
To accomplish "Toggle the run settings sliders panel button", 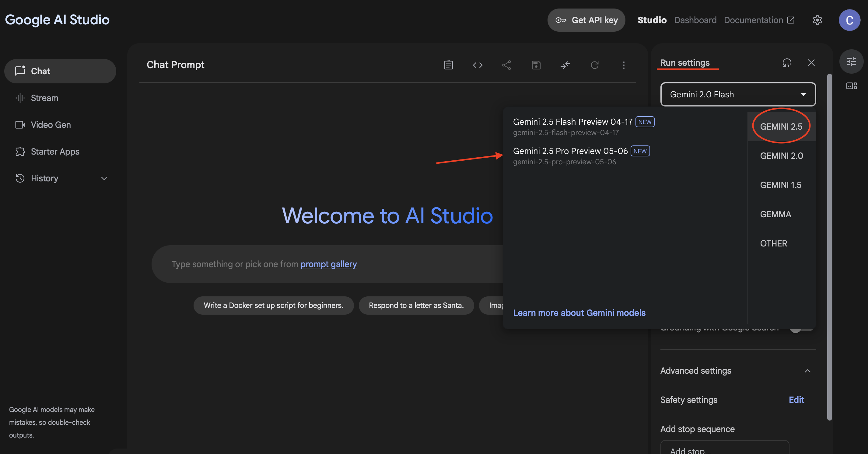I will point(851,61).
